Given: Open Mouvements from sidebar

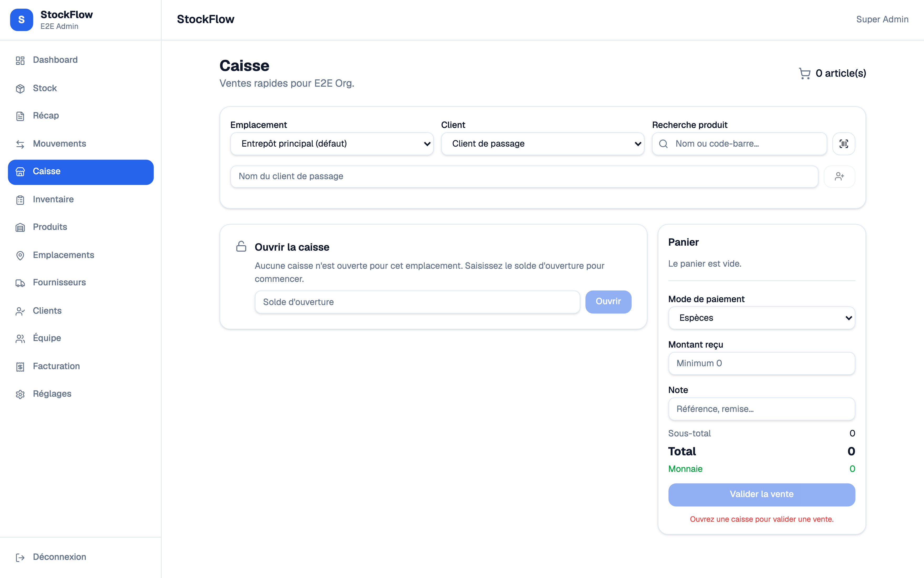Looking at the screenshot, I should pos(81,144).
